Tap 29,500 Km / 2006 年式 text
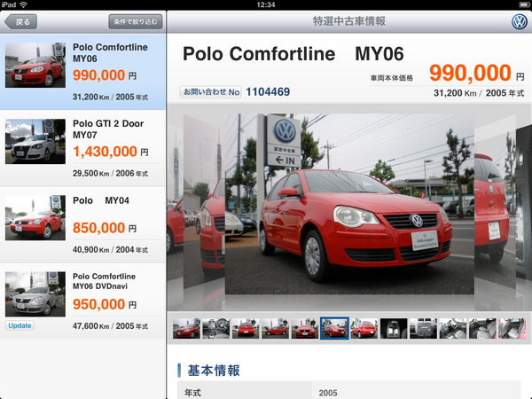Screen dimensions: 532x399 pyautogui.click(x=110, y=174)
